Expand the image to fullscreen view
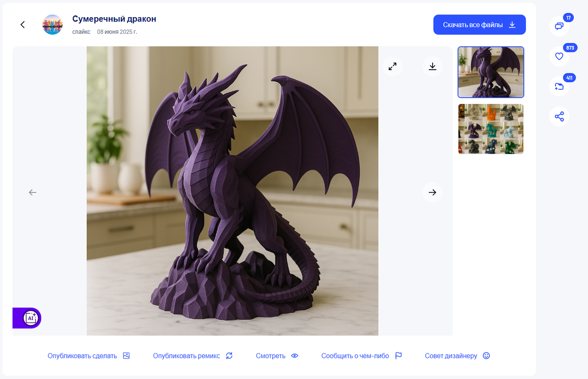This screenshot has width=588, height=379. coord(392,66)
